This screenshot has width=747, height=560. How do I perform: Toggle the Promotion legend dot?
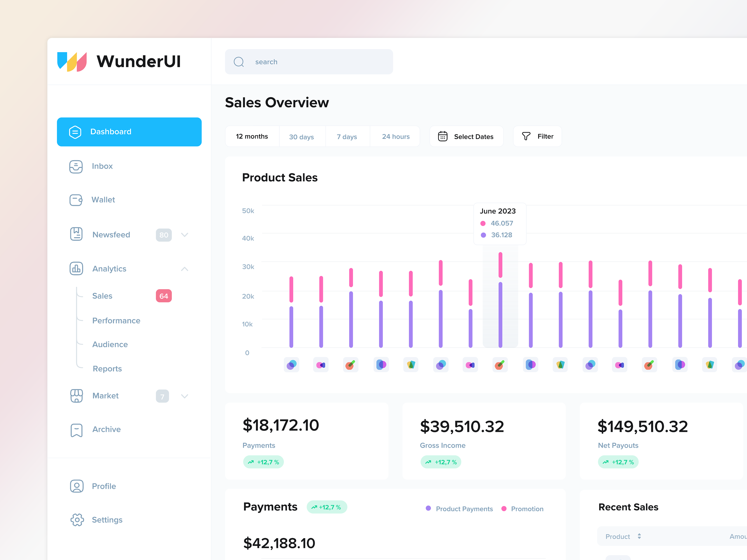tap(505, 508)
